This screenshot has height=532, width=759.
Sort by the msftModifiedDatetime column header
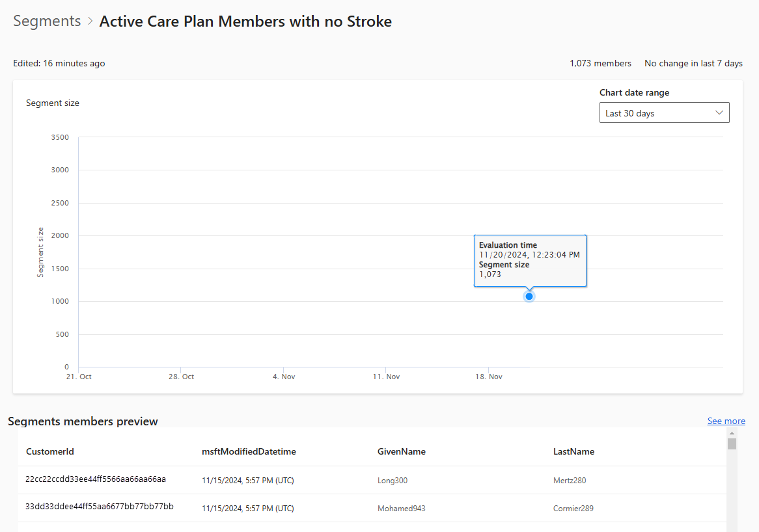249,451
